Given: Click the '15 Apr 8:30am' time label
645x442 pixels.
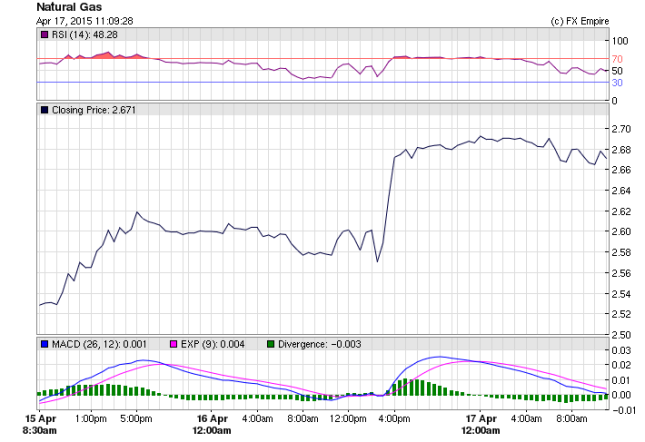Looking at the screenshot, I should pos(40,424).
